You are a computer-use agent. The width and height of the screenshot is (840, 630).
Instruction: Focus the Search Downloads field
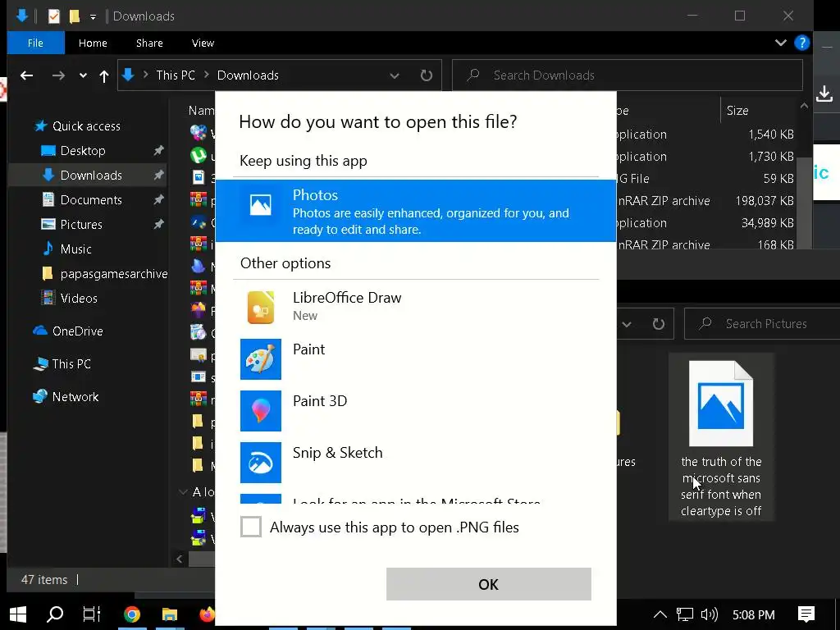628,75
